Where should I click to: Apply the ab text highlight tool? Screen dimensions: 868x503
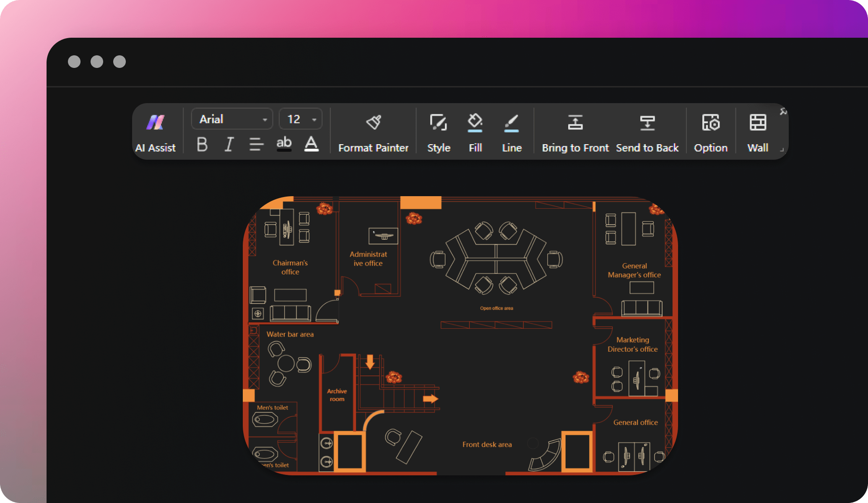point(284,143)
